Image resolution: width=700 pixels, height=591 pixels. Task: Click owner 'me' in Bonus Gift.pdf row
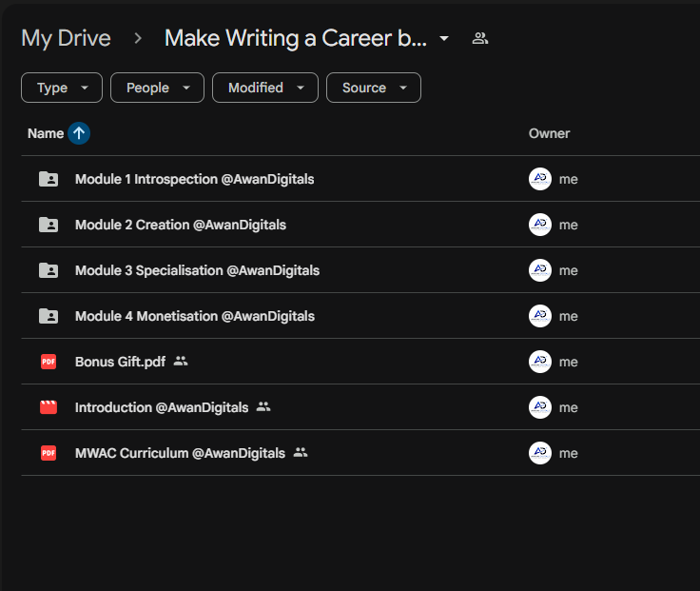tap(569, 362)
